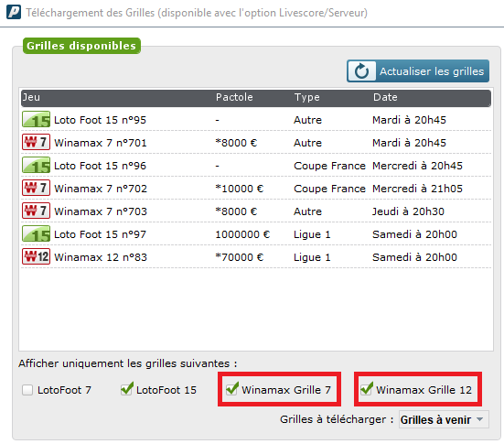Select the 1000000 € Loto Foot 15 n°97 row
This screenshot has width=504, height=444.
click(256, 234)
